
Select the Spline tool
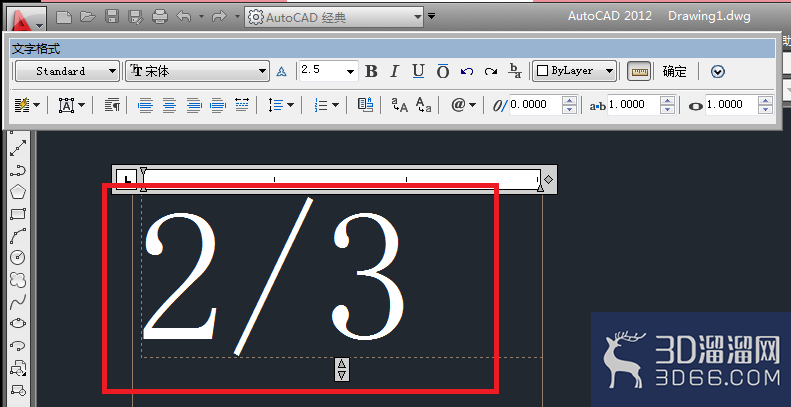click(18, 302)
